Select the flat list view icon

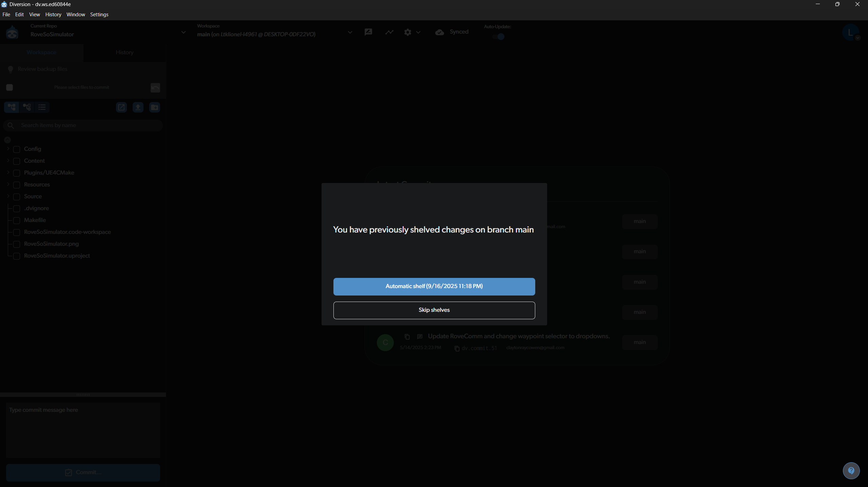pyautogui.click(x=42, y=107)
